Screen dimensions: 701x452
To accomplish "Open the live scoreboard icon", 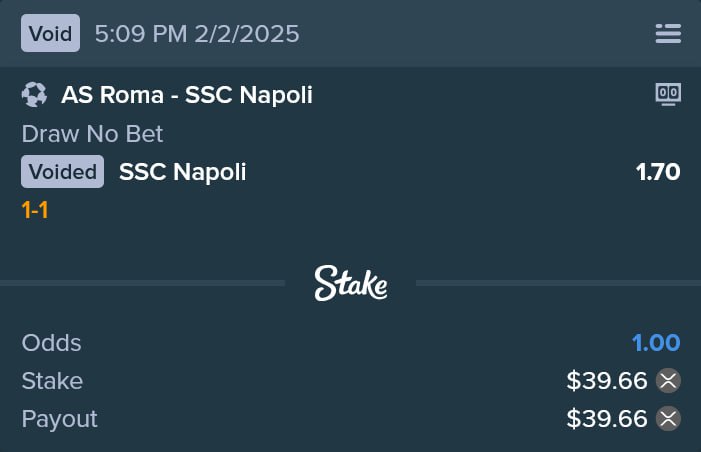I will pyautogui.click(x=668, y=94).
